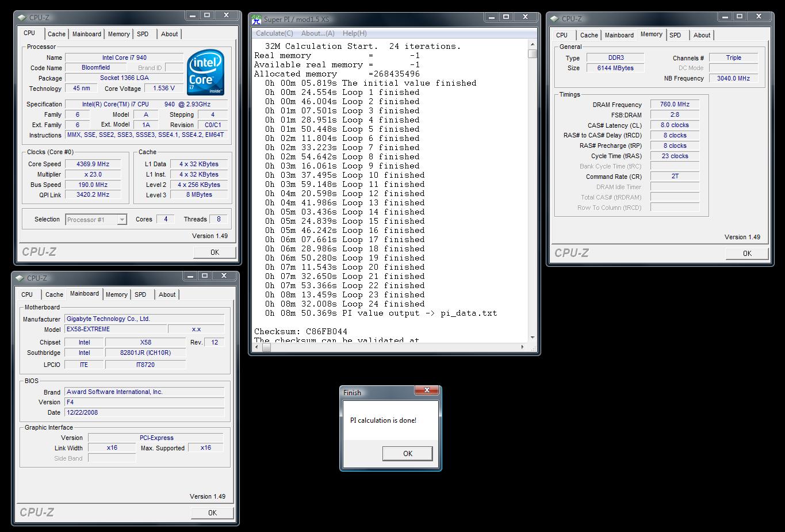The height and width of the screenshot is (532, 785).
Task: Switch to Mainboard tab in CPU window
Action: 87,34
